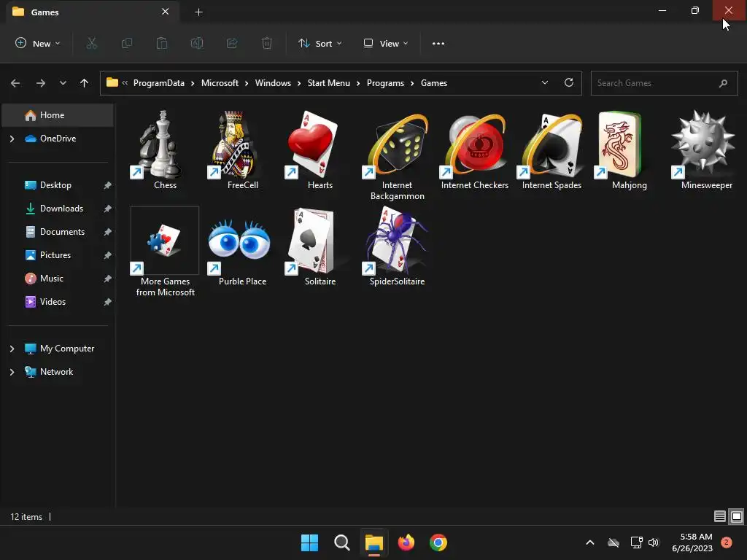Click Games in the address path

click(434, 83)
